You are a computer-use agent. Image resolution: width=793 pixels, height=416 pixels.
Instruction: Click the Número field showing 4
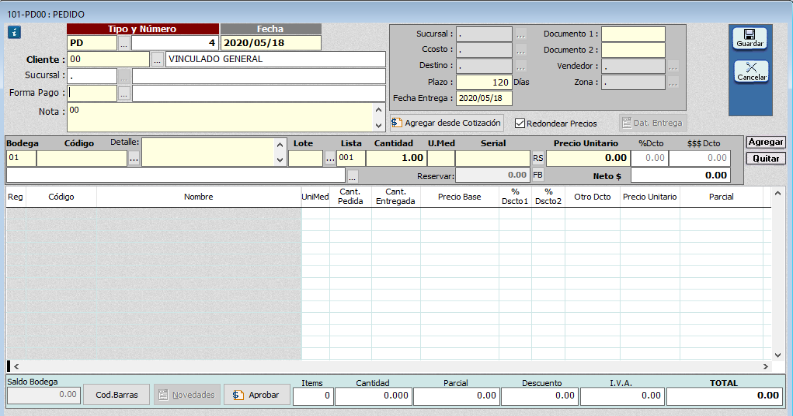coord(174,43)
